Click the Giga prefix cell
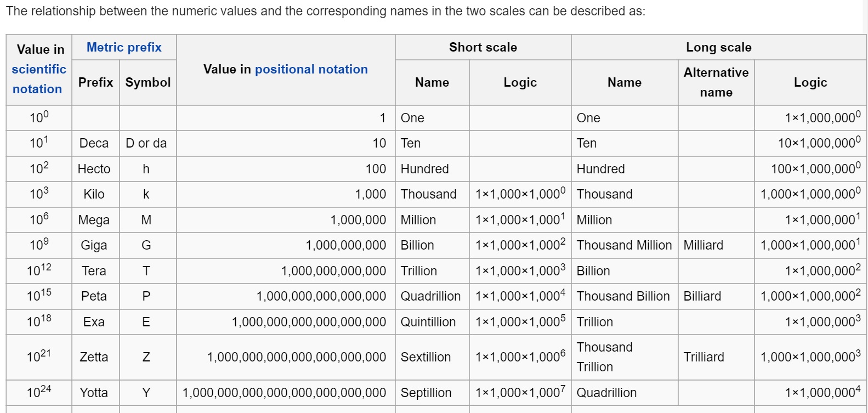Image resolution: width=868 pixels, height=413 pixels. point(95,245)
